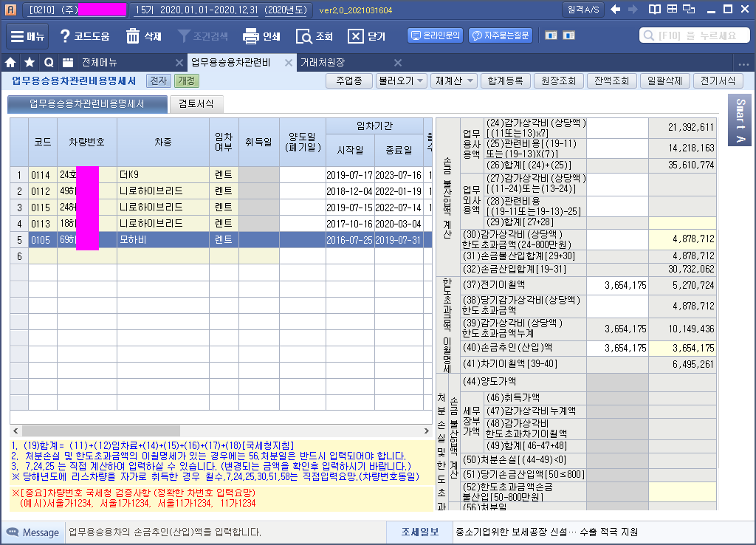
Task: Open the home icon tab
Action: pyautogui.click(x=11, y=63)
